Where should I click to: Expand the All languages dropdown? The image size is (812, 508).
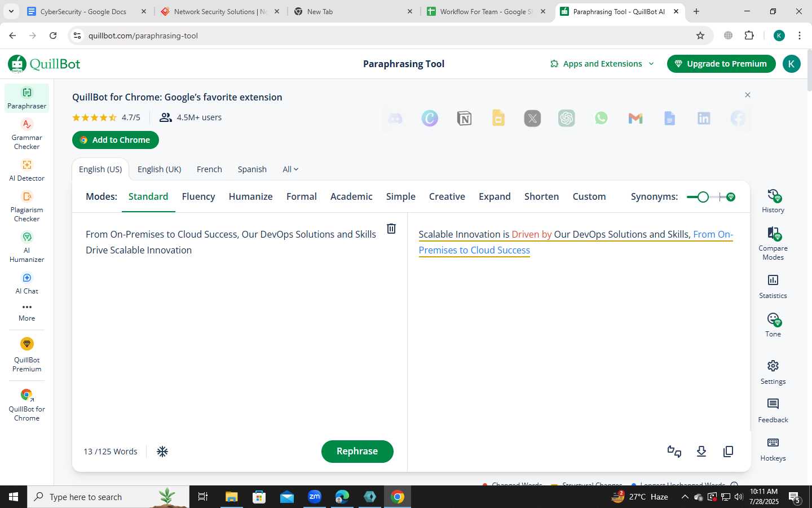[x=290, y=169]
